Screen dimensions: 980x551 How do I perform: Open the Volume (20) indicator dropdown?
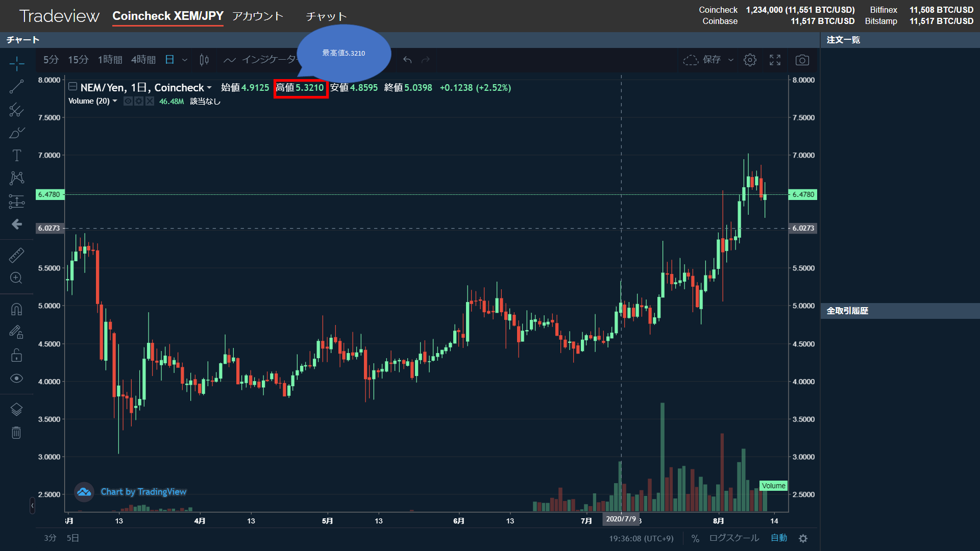pyautogui.click(x=115, y=101)
